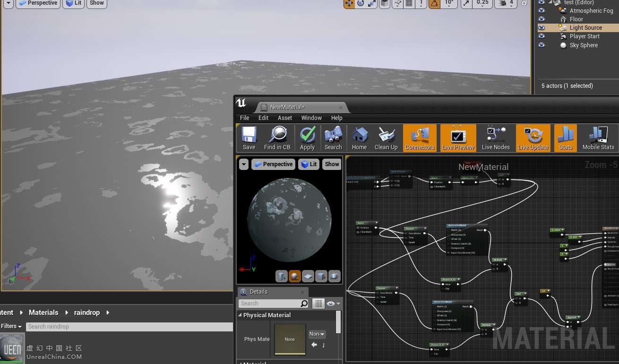Open main viewport Lit view mode

click(73, 3)
